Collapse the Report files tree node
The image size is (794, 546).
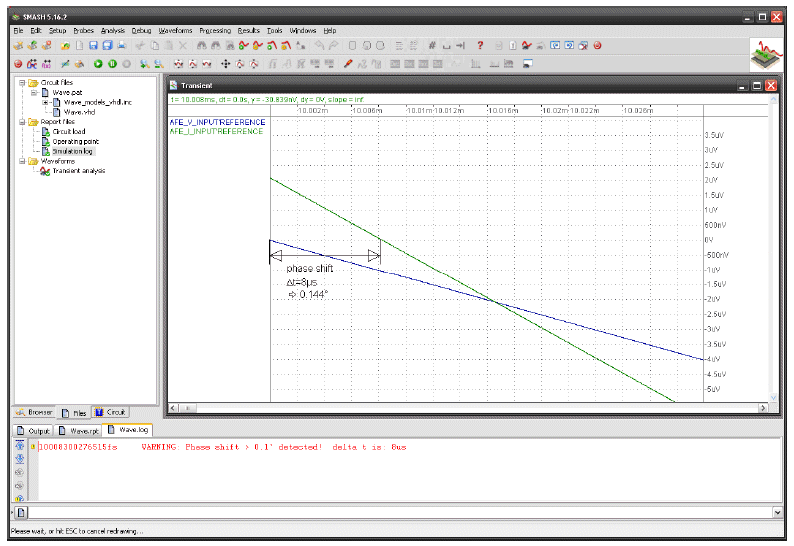[x=22, y=122]
